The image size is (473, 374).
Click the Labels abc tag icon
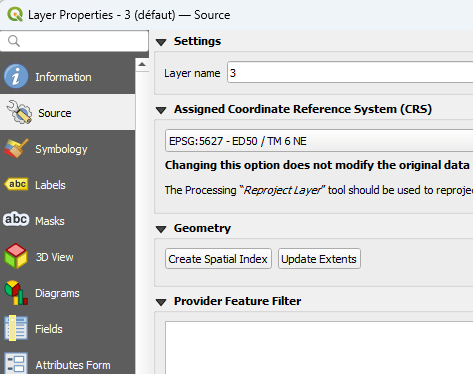pos(16,184)
